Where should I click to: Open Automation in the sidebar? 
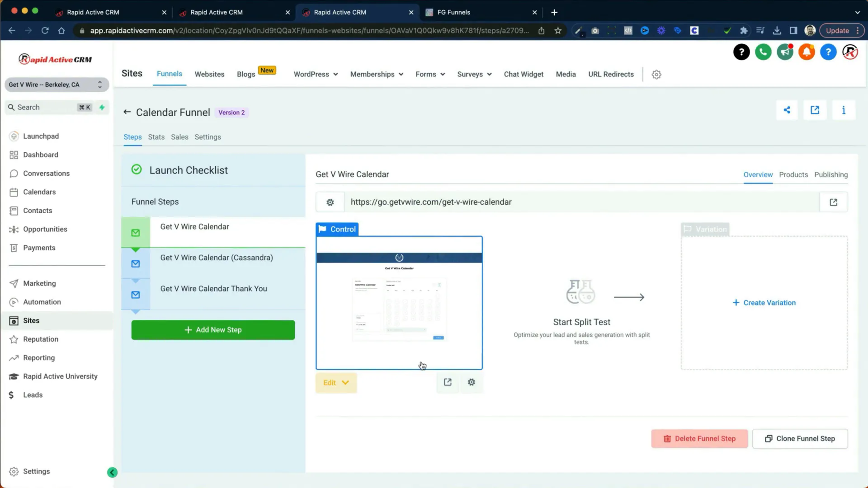pos(42,302)
